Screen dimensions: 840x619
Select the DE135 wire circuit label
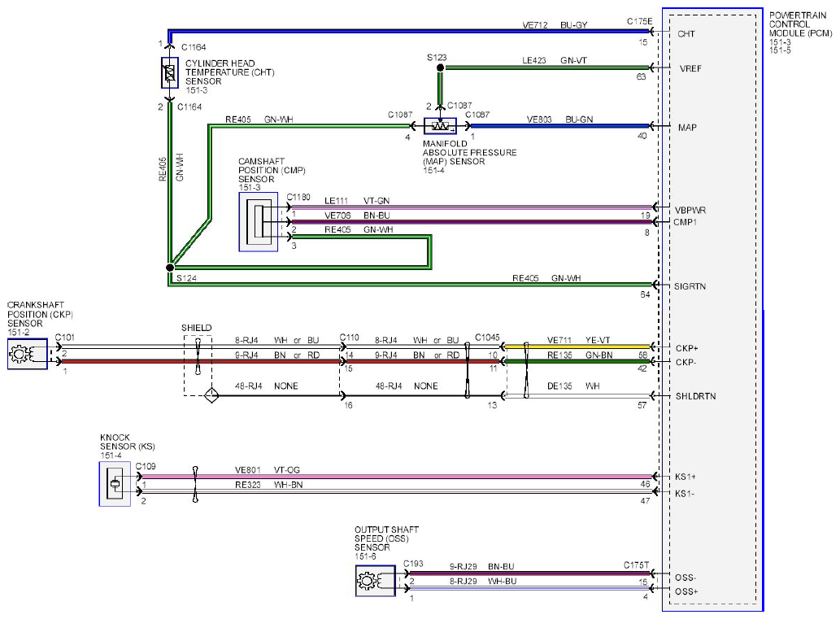tap(559, 386)
